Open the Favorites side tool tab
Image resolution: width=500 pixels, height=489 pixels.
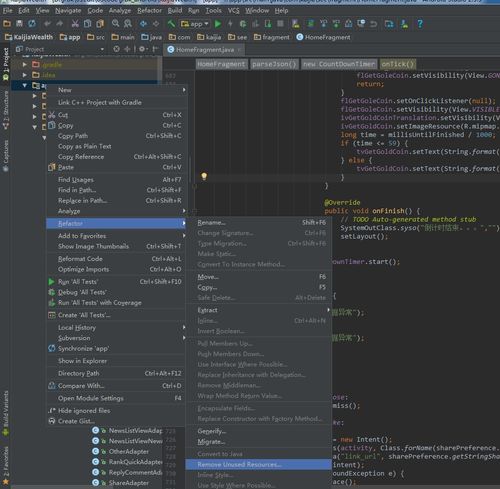pos(6,466)
